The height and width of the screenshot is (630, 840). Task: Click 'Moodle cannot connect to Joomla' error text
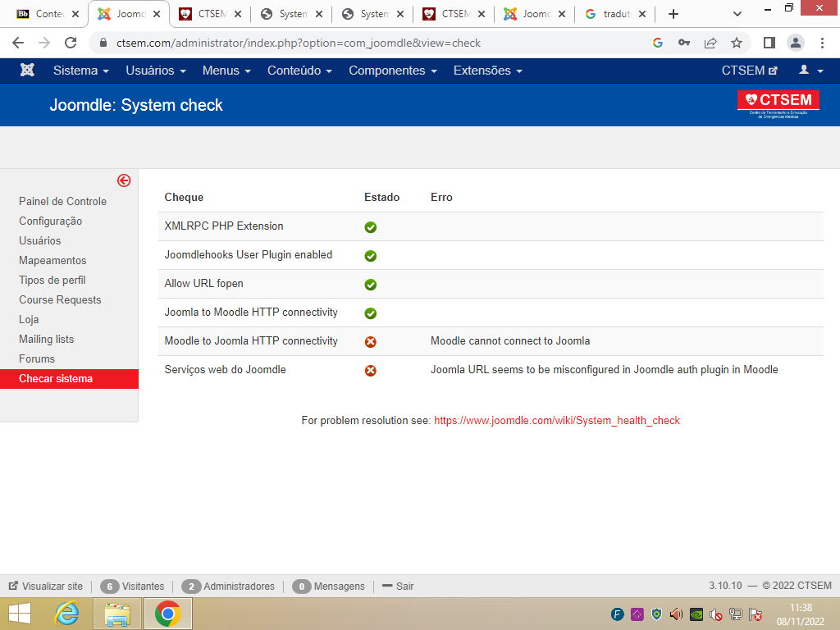(510, 341)
